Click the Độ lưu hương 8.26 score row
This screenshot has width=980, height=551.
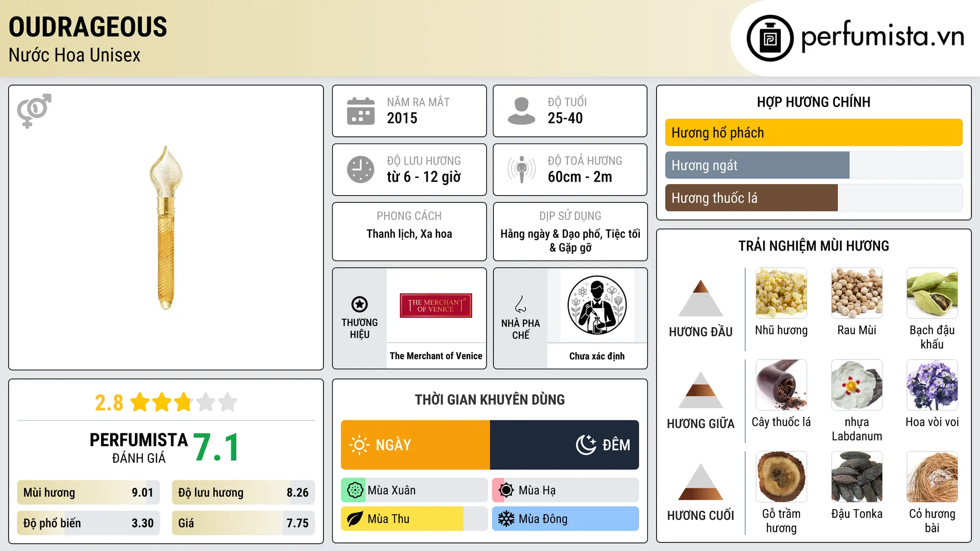pyautogui.click(x=244, y=493)
